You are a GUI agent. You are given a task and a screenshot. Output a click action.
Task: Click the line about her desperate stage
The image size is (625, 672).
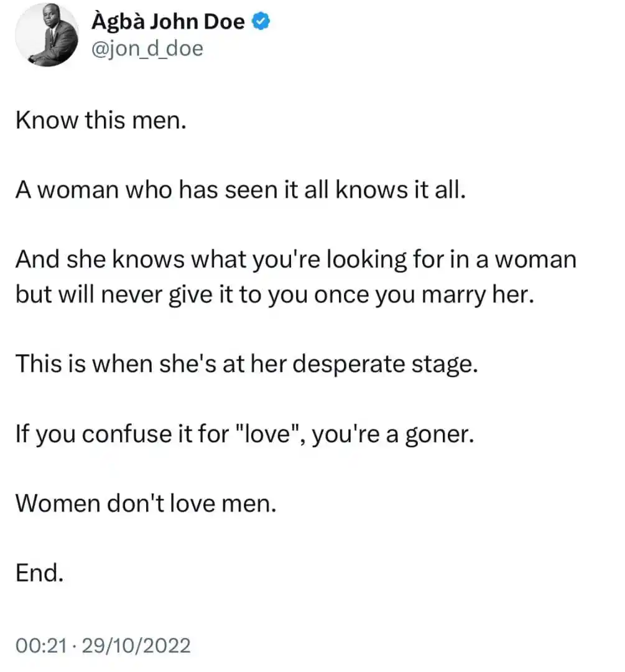247,364
